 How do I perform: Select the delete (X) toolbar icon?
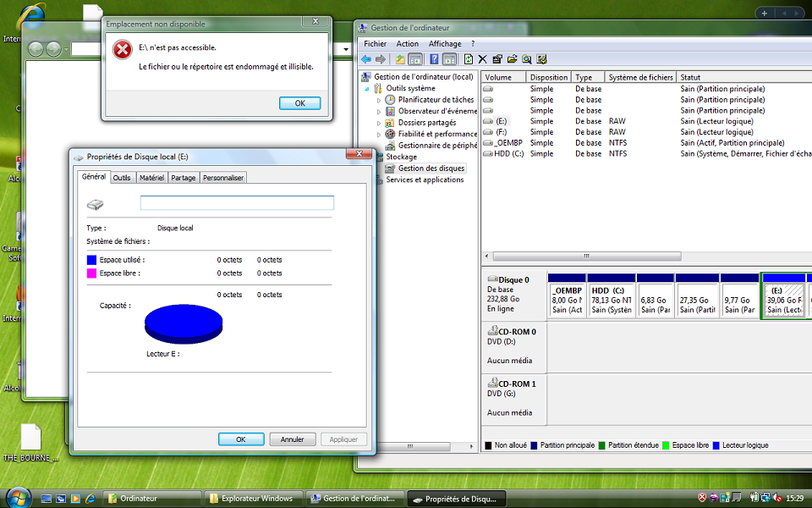(x=483, y=58)
